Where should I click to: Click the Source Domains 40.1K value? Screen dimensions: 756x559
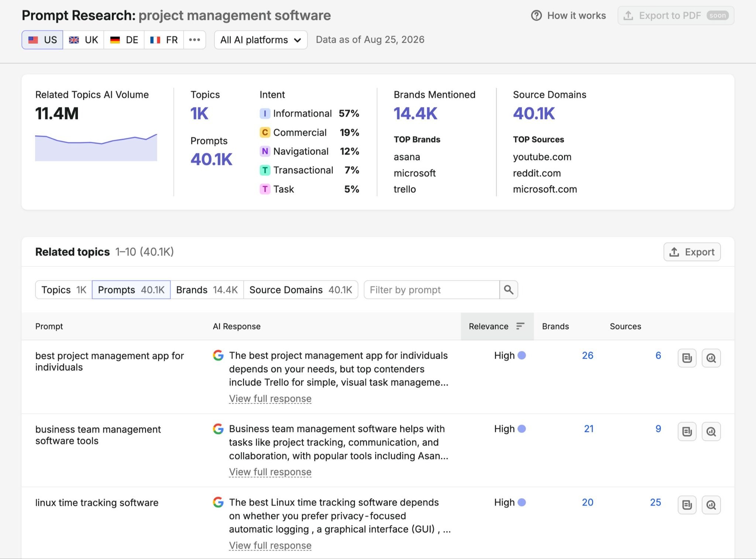tap(534, 114)
